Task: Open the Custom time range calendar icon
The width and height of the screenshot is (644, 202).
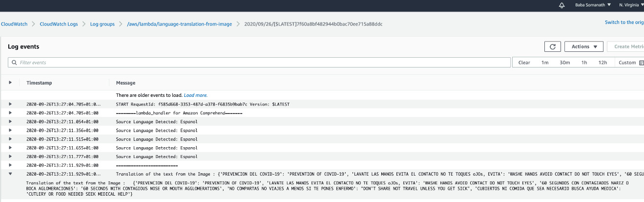Action: 641,63
